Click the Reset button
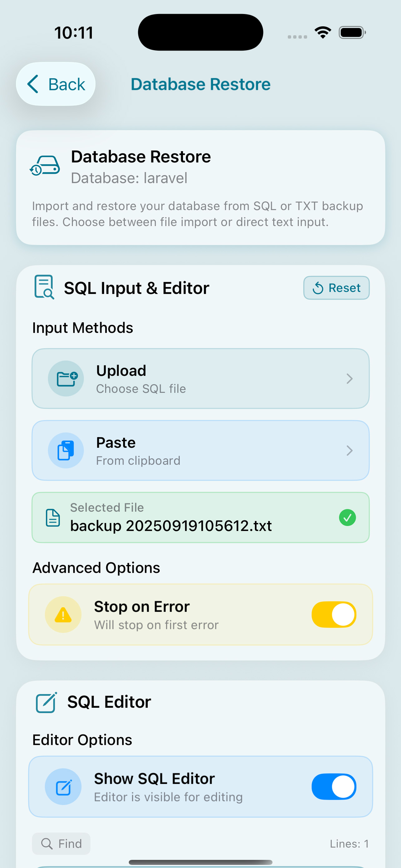The height and width of the screenshot is (868, 401). pyautogui.click(x=336, y=288)
